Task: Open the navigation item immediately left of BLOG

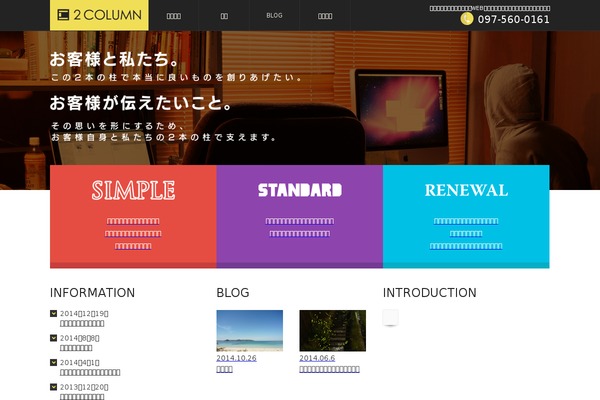Action: coord(224,15)
